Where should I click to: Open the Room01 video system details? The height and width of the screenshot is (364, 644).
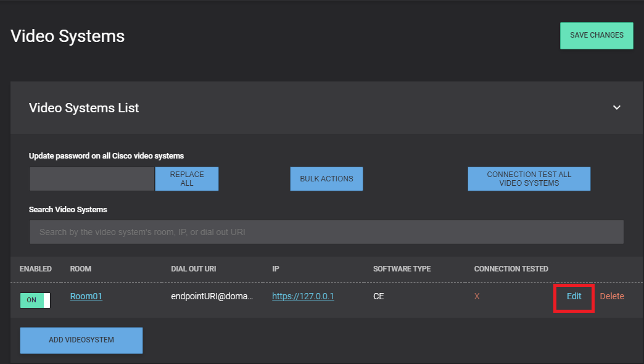(86, 296)
